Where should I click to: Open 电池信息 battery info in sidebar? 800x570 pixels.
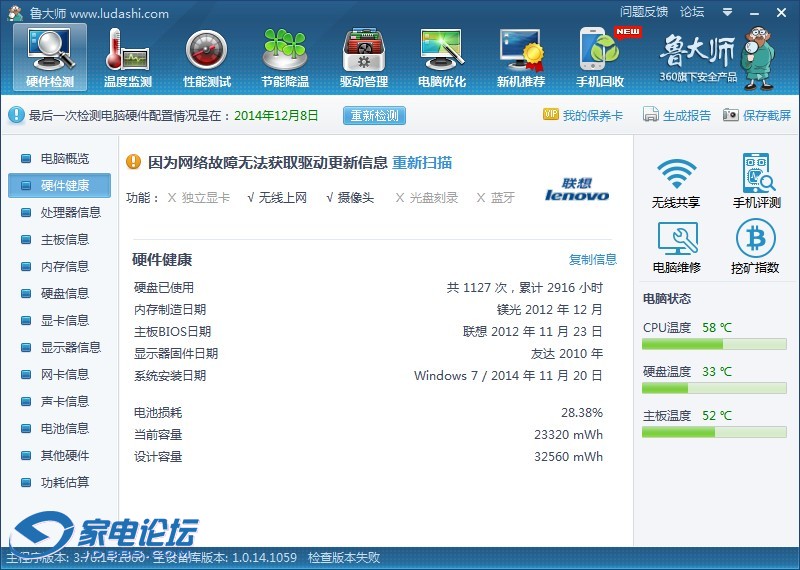[x=64, y=428]
